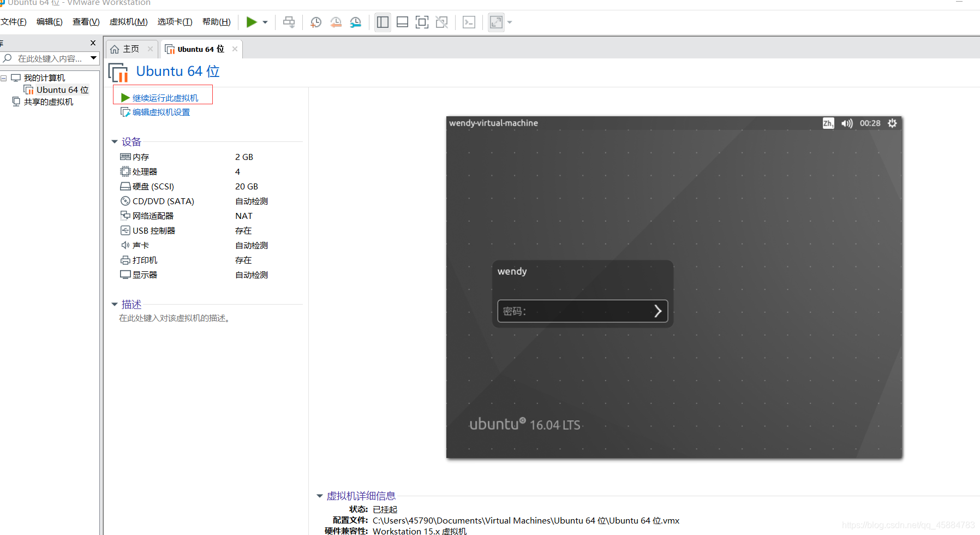Enter full screen mode icon
The height and width of the screenshot is (535, 980).
tap(422, 22)
